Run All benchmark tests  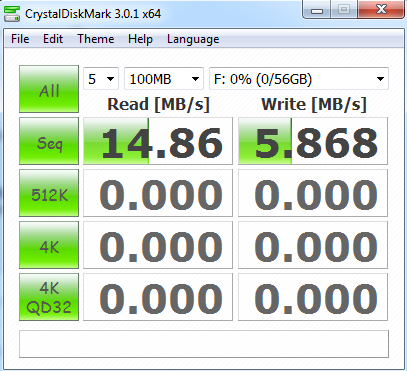point(49,89)
